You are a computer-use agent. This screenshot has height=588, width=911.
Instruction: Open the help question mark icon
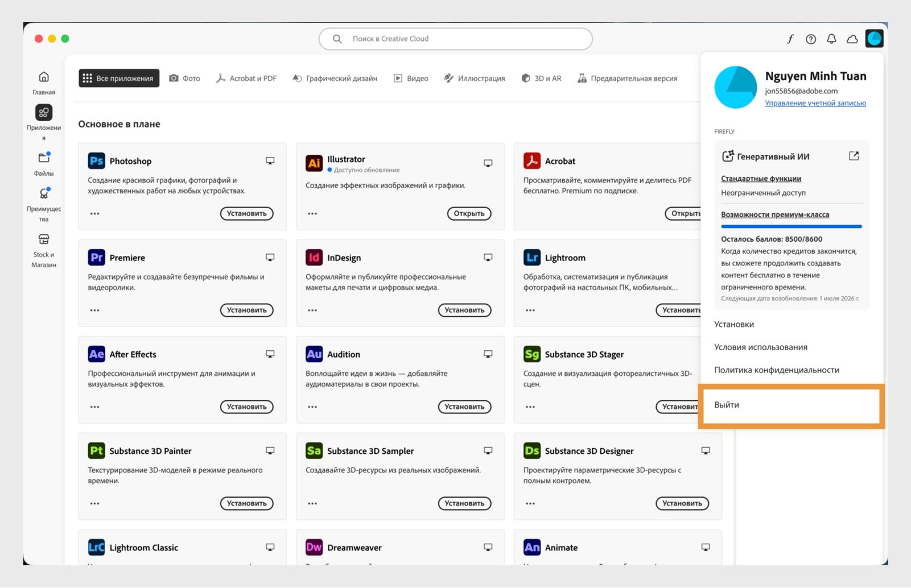(811, 39)
